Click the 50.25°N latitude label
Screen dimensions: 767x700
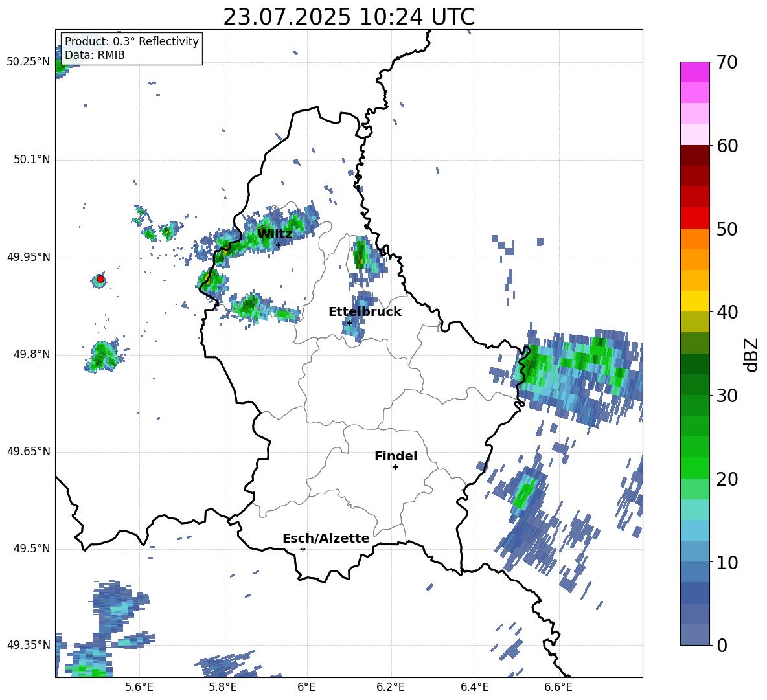point(29,62)
